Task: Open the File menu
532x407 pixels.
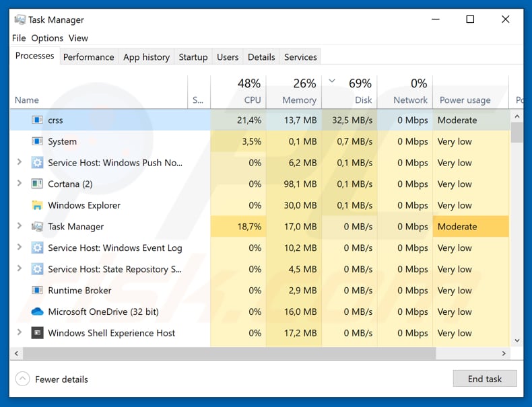Action: point(19,38)
